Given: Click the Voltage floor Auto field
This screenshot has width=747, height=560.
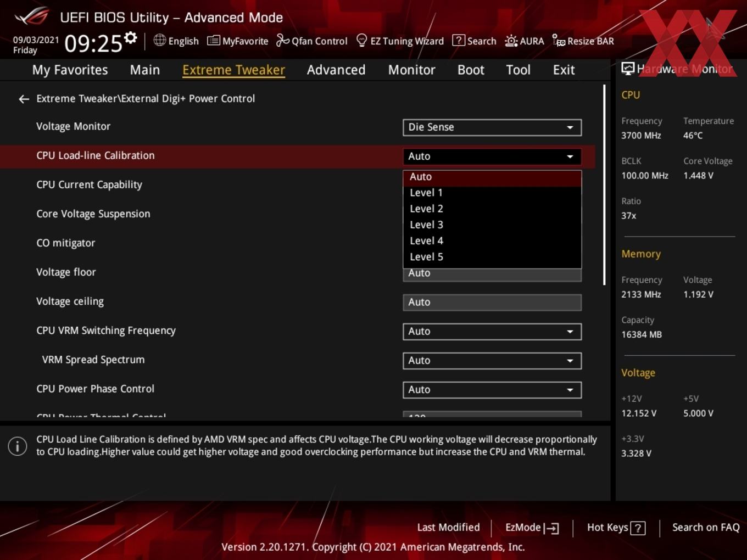Looking at the screenshot, I should (492, 275).
